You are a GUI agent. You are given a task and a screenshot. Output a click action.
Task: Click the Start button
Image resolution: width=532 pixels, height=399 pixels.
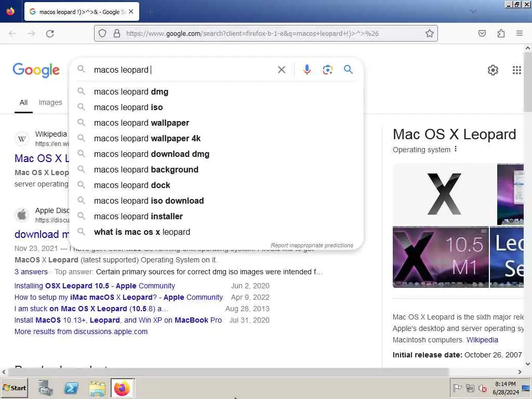[x=14, y=388]
